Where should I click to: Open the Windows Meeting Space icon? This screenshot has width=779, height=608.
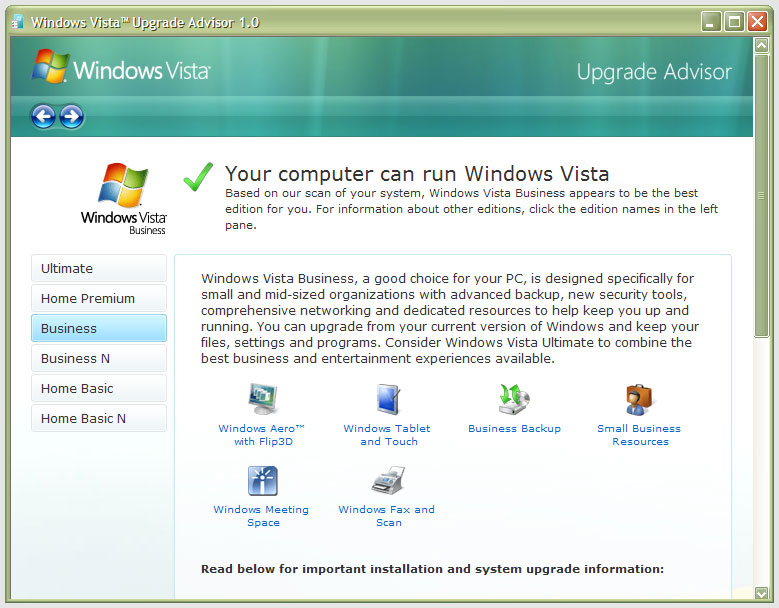[x=262, y=480]
